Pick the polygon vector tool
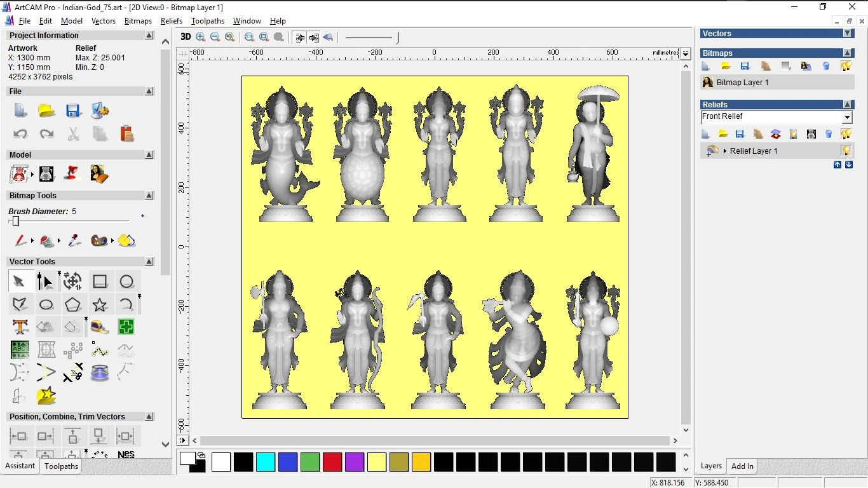868x488 pixels. point(73,304)
